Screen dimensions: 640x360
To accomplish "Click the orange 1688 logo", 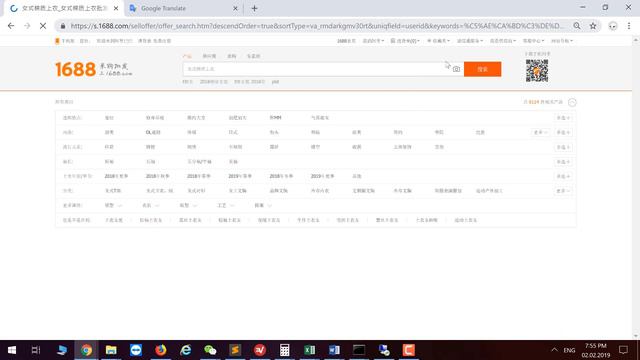I will 76,69.
